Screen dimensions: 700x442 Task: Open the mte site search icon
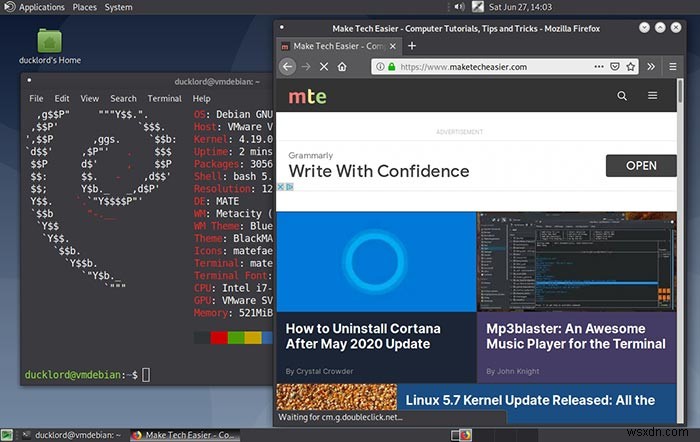click(622, 96)
